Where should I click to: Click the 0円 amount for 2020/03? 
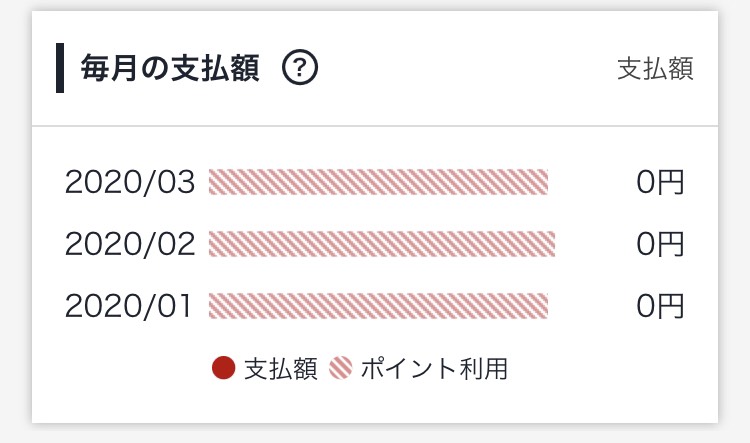pos(660,182)
